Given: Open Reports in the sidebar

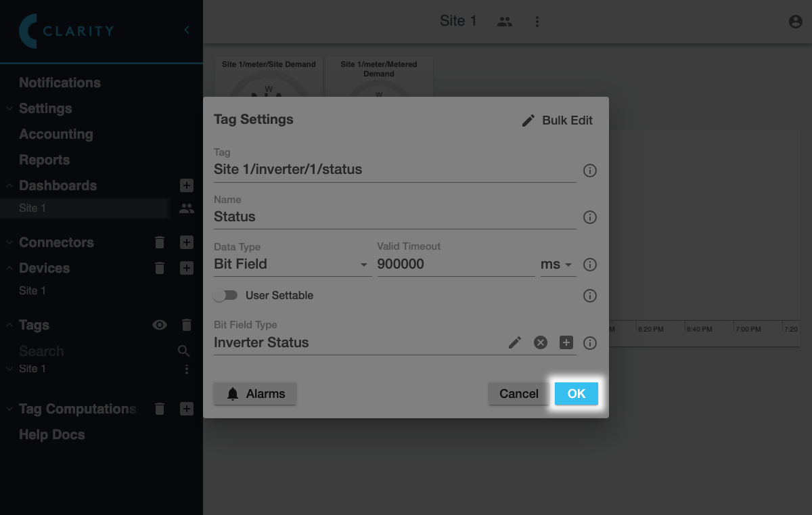Looking at the screenshot, I should [45, 160].
